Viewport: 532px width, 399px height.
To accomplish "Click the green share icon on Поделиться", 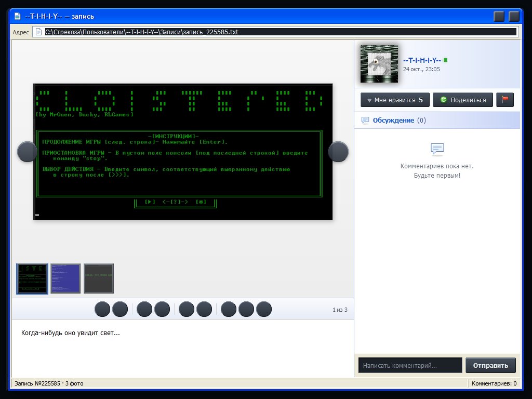I will [x=443, y=100].
